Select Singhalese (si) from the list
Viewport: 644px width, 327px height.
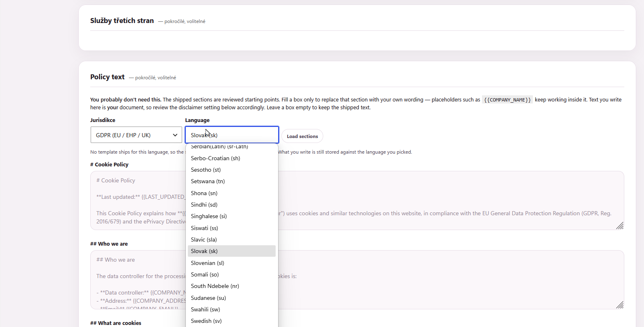pos(232,216)
